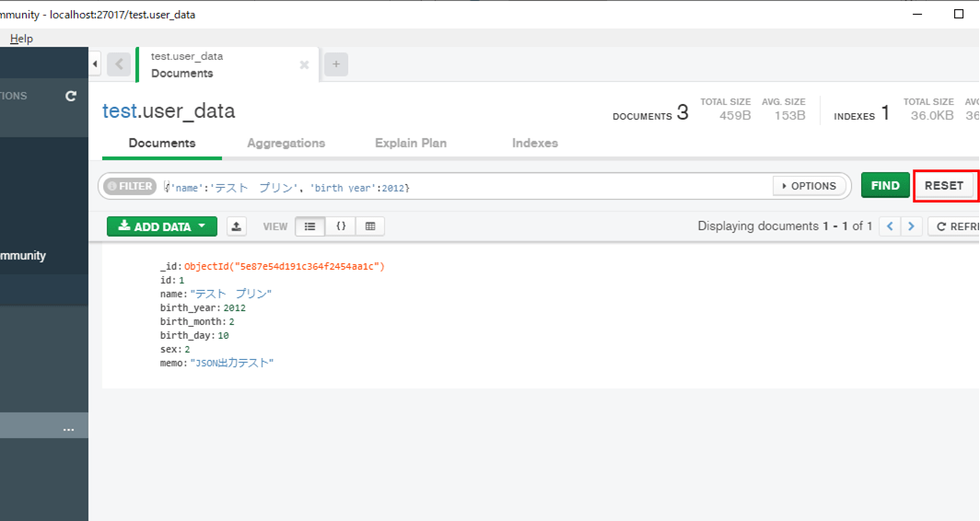
Task: Collapse the sidebar with the arrow toggle
Action: click(95, 64)
